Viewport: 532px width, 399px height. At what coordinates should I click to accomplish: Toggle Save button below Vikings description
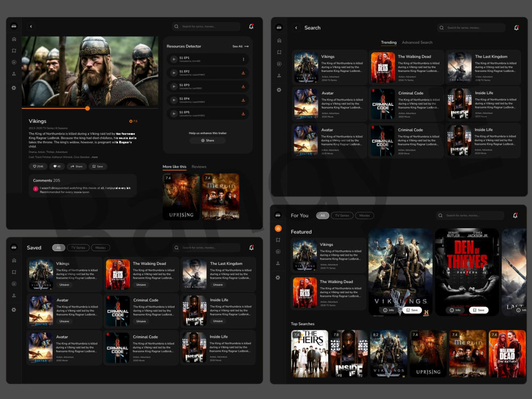pyautogui.click(x=98, y=166)
